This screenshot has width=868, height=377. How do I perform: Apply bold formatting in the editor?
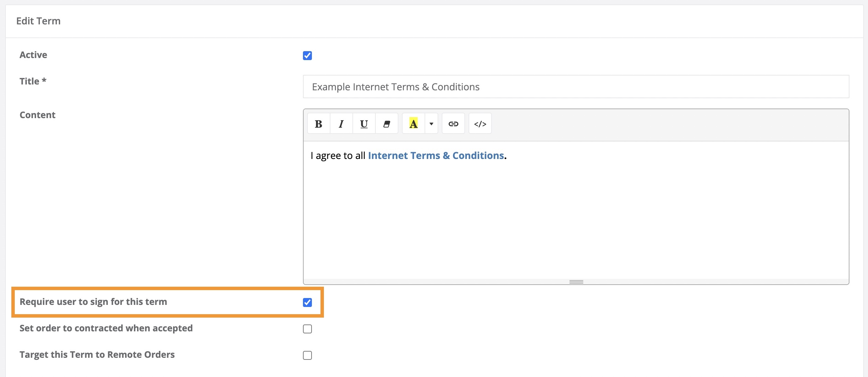click(318, 123)
